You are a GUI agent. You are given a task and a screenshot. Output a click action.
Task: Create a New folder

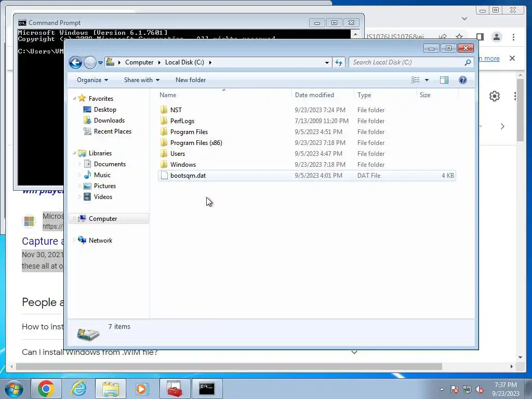(190, 80)
